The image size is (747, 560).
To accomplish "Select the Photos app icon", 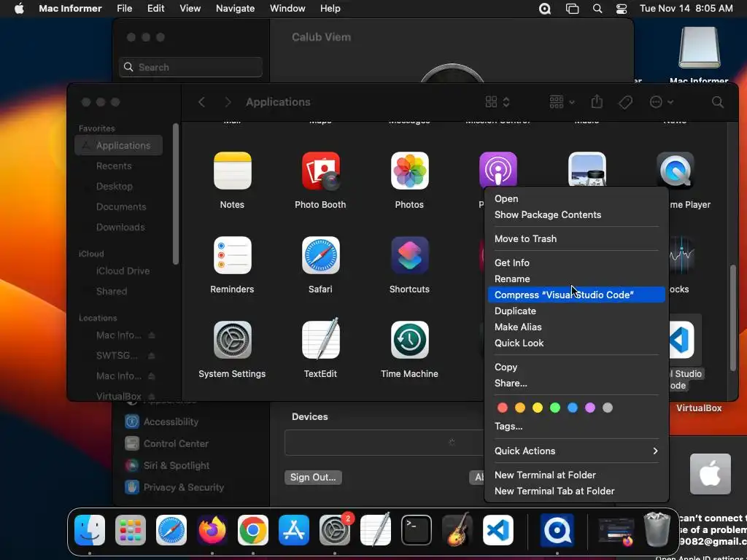I will [x=409, y=171].
